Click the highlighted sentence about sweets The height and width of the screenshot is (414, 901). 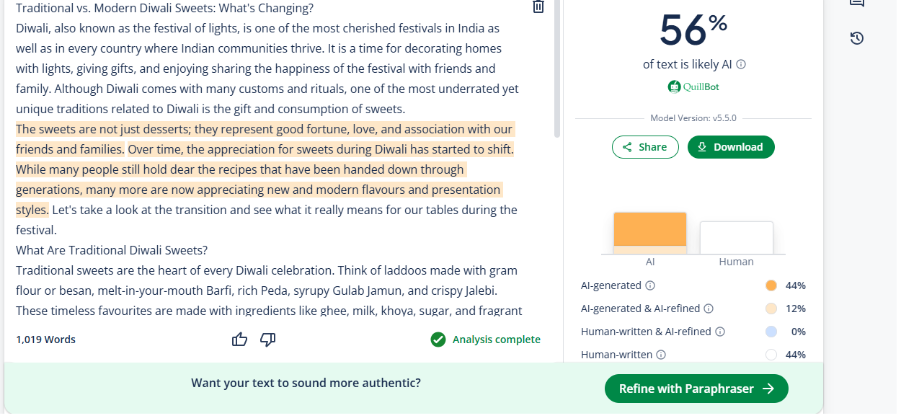coord(264,139)
